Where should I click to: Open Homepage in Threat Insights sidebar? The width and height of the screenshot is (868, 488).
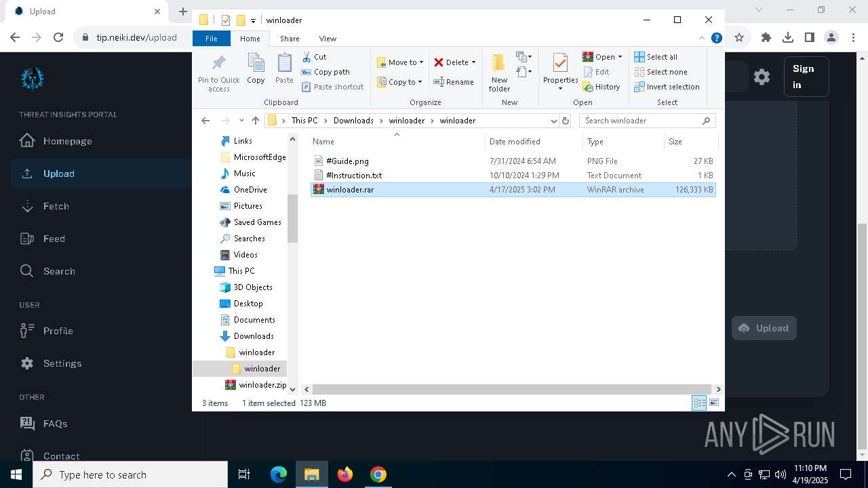click(56, 141)
